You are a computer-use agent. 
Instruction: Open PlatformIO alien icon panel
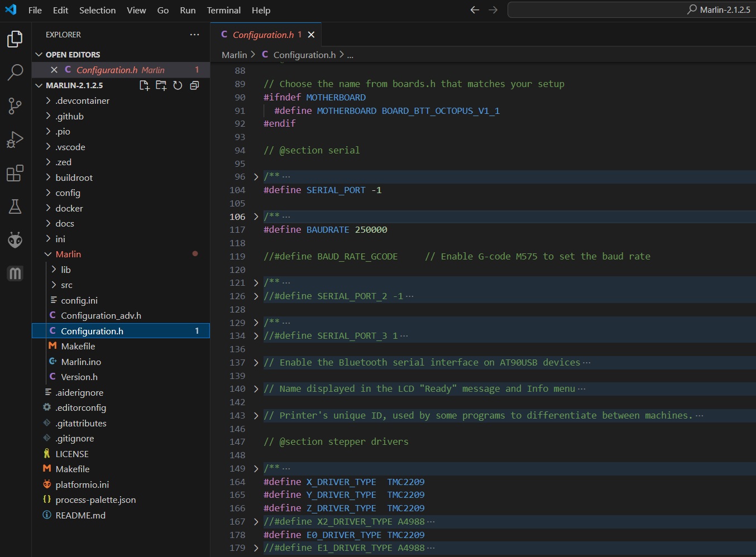15,241
